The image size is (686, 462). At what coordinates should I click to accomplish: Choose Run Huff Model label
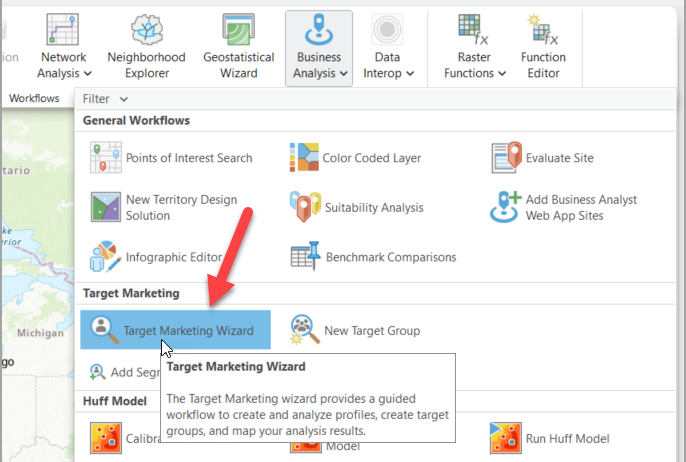(567, 438)
